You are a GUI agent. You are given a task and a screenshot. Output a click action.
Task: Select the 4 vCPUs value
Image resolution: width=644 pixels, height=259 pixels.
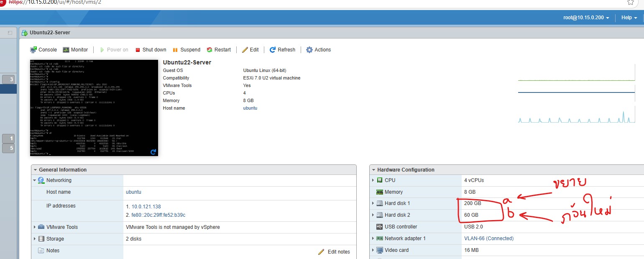click(474, 180)
